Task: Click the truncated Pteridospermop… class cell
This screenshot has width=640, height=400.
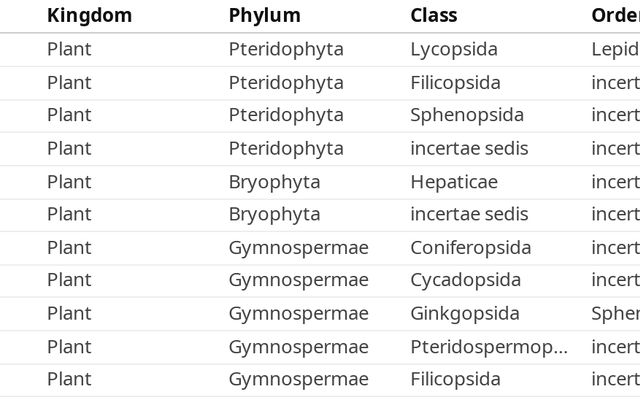Action: 488,346
